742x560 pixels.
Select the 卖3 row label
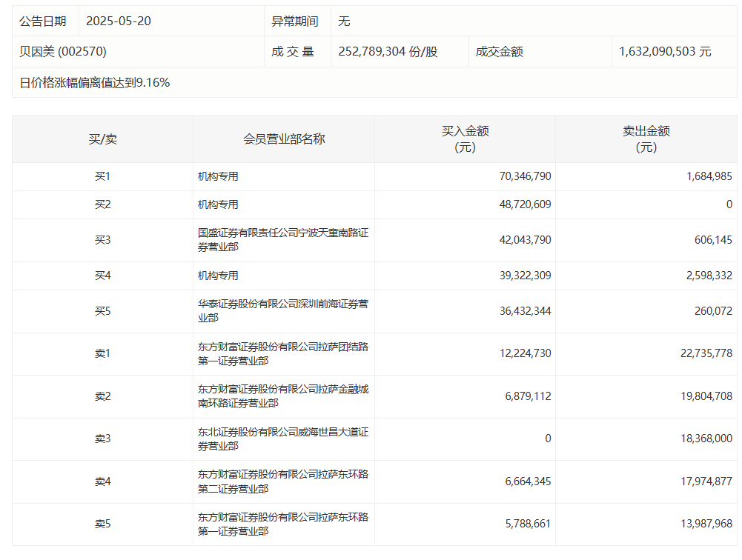(x=103, y=439)
